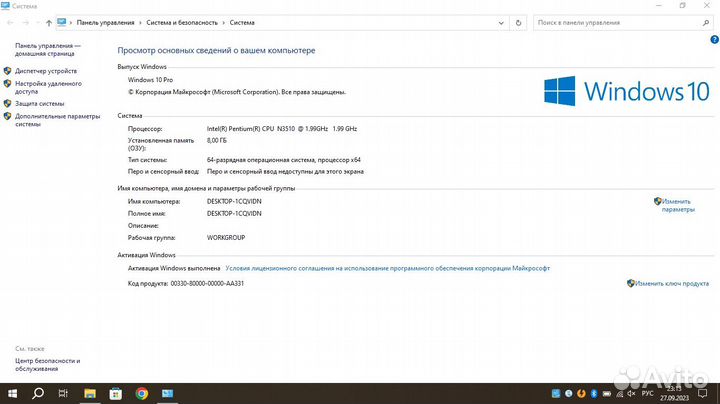This screenshot has height=404, width=720.
Task: Click installed memory value '8,00 ГБ'
Action: tap(217, 140)
